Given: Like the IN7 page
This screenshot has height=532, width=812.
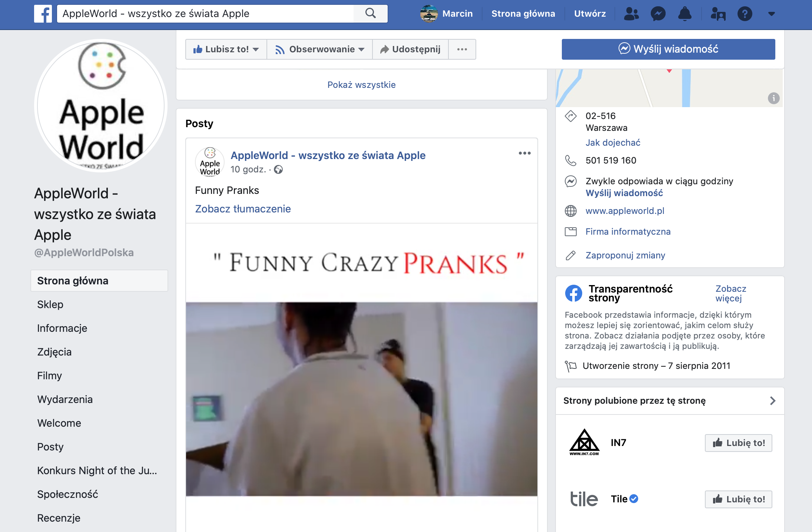Looking at the screenshot, I should click(x=738, y=443).
